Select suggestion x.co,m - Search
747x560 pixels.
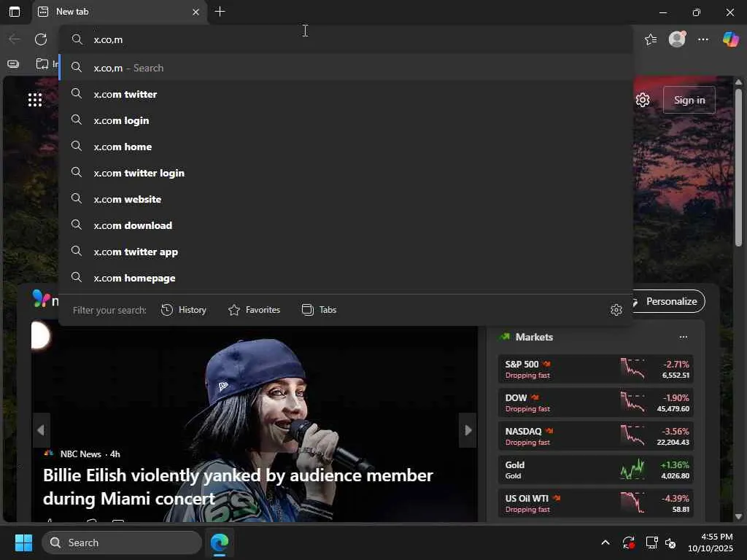347,68
